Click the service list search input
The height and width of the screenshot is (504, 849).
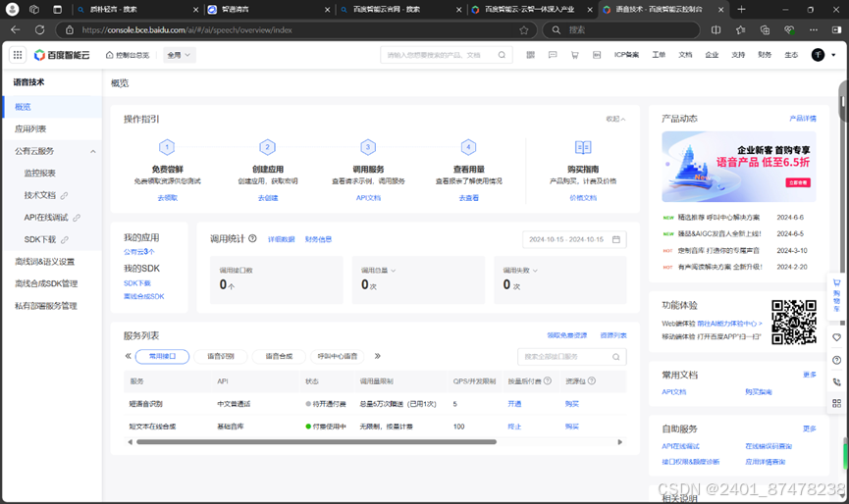tap(572, 356)
